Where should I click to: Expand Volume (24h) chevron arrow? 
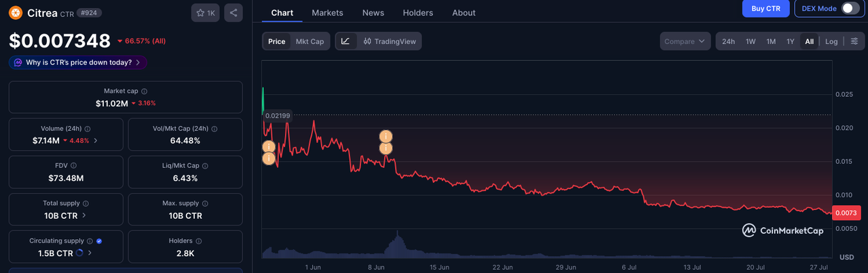click(96, 141)
